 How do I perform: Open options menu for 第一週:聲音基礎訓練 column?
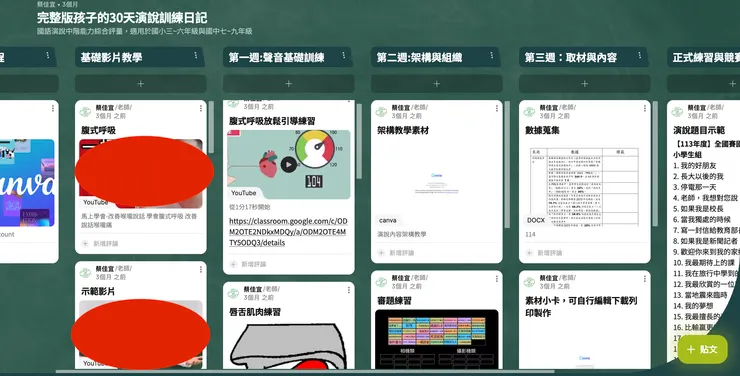click(344, 56)
